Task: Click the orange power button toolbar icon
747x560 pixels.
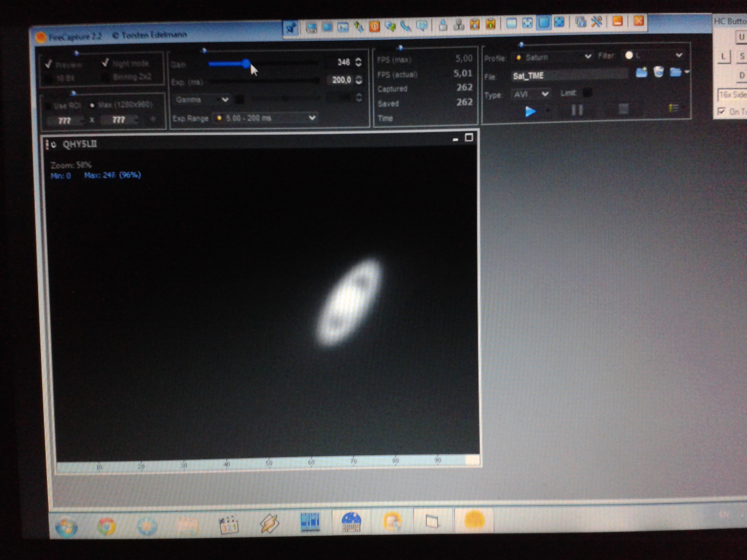Action: (374, 26)
